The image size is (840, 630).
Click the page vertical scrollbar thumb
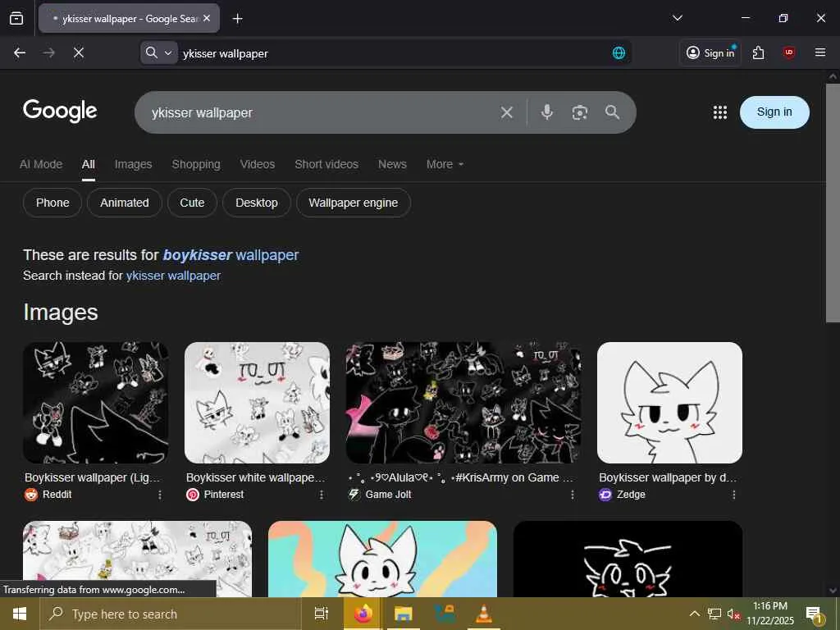(833, 203)
